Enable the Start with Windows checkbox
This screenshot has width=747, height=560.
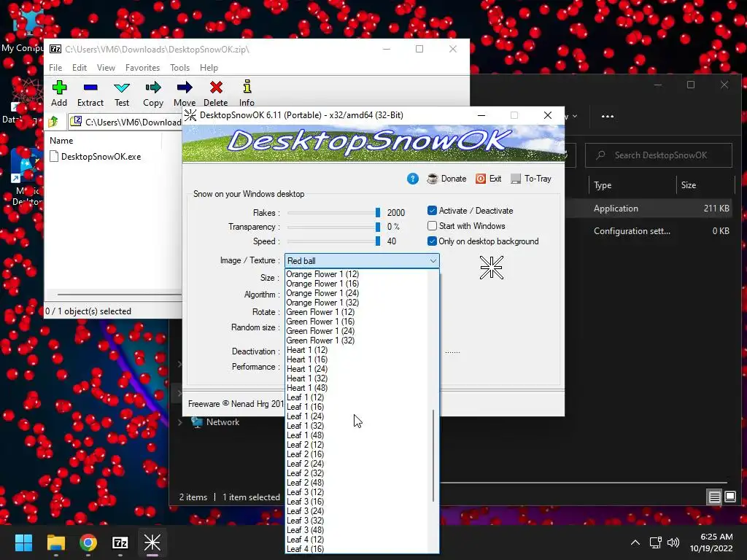(432, 226)
